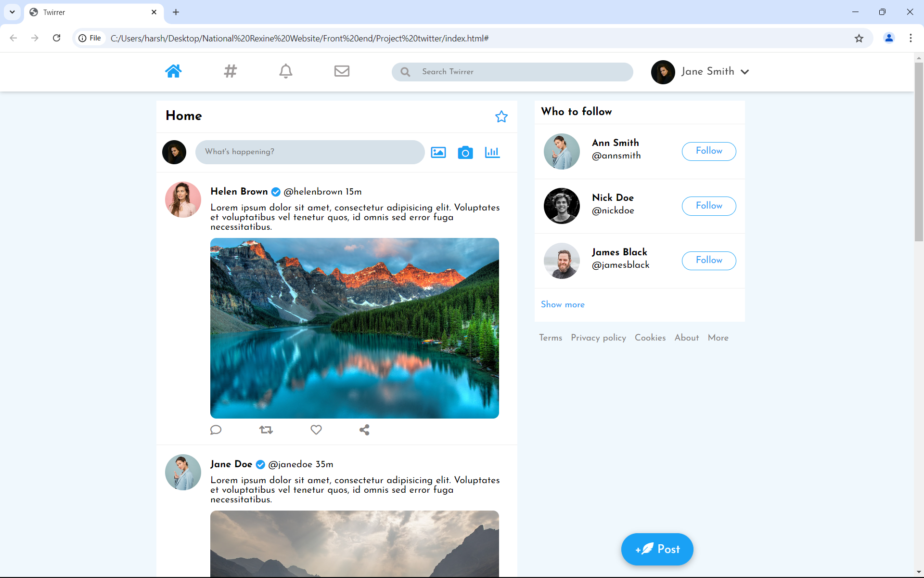The image size is (924, 578).
Task: Click the @annsmith handle
Action: click(616, 156)
